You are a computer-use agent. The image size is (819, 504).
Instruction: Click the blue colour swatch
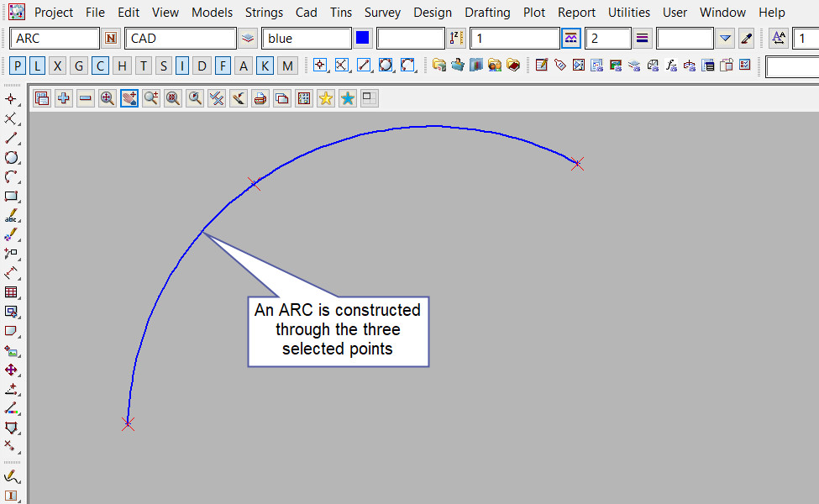click(x=363, y=39)
